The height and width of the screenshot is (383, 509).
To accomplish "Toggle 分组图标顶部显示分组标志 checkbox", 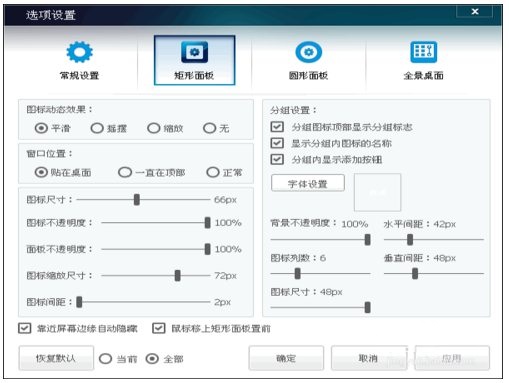I will 277,127.
